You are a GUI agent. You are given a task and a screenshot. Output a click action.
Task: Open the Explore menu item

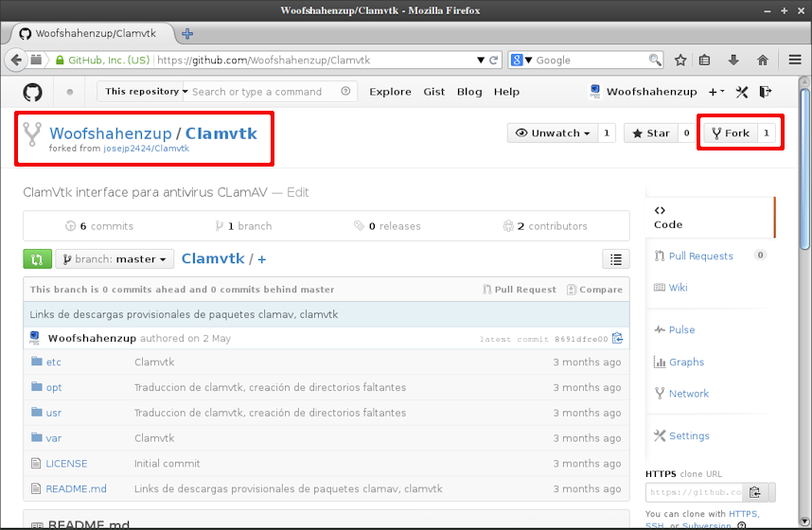point(391,92)
